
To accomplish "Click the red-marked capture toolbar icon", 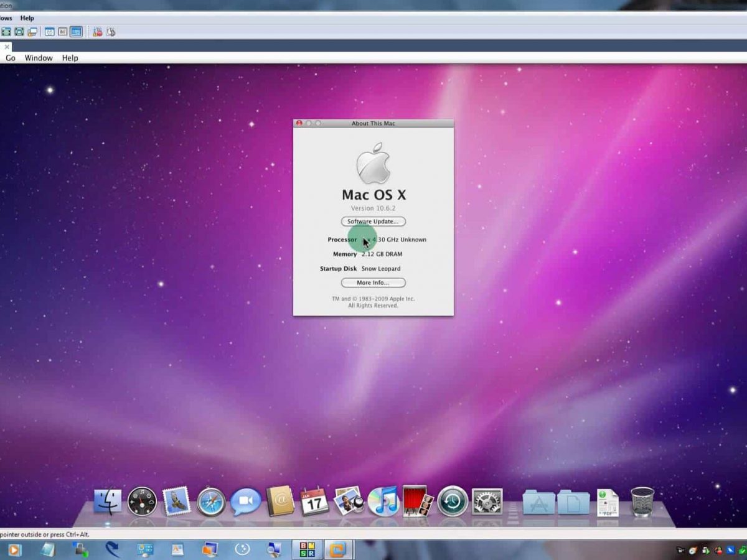I will pos(98,32).
